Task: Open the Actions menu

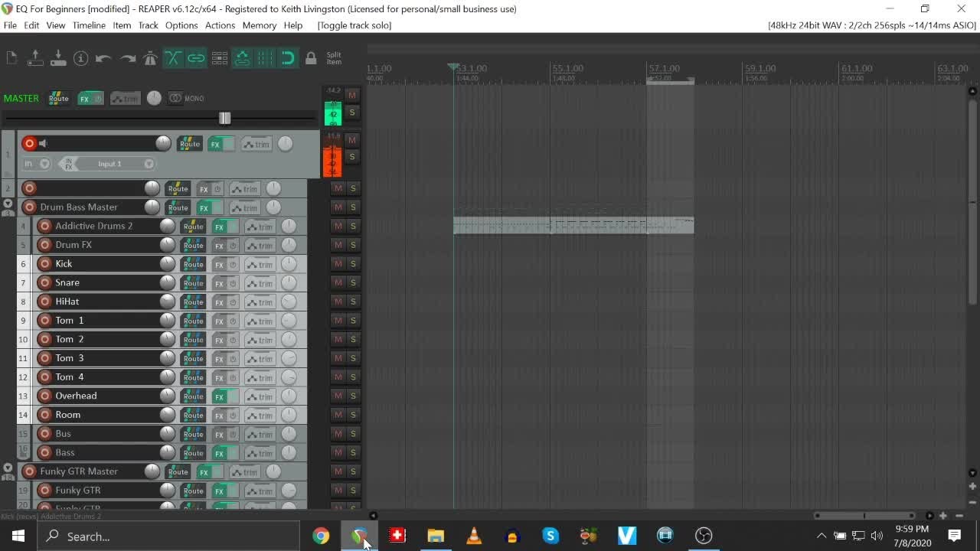Action: [220, 25]
